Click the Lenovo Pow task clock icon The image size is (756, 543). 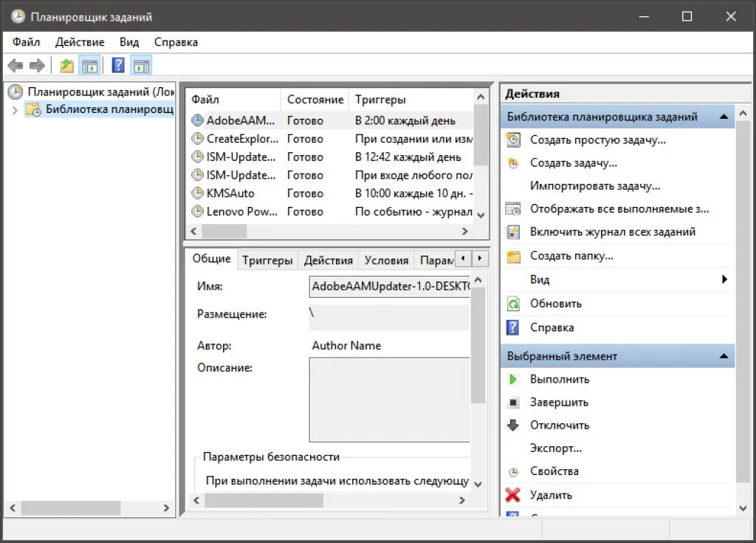pos(197,211)
